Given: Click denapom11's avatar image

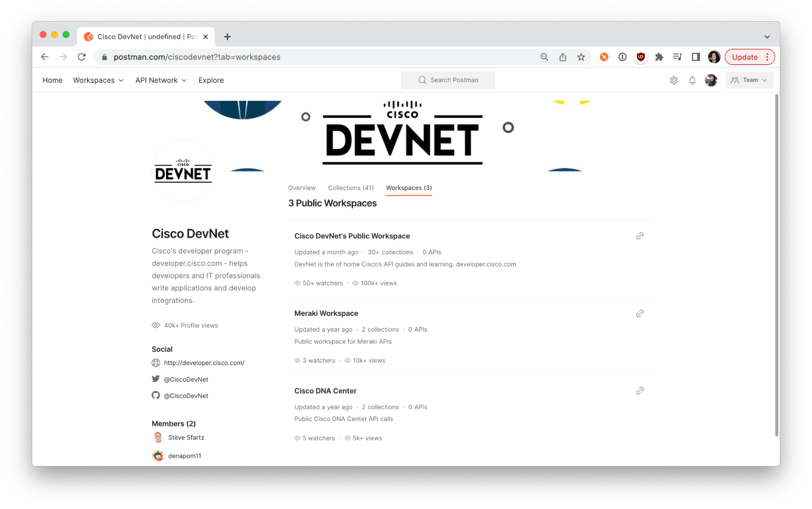Looking at the screenshot, I should pyautogui.click(x=158, y=456).
